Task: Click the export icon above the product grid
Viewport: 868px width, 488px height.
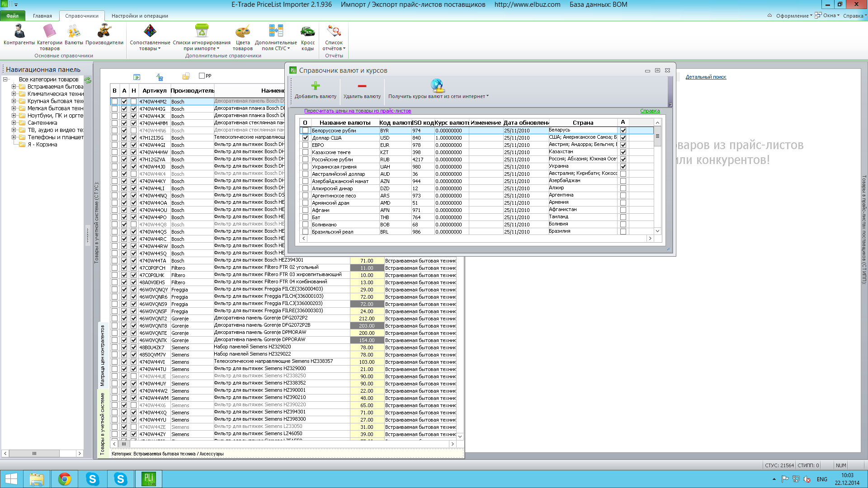Action: point(137,77)
